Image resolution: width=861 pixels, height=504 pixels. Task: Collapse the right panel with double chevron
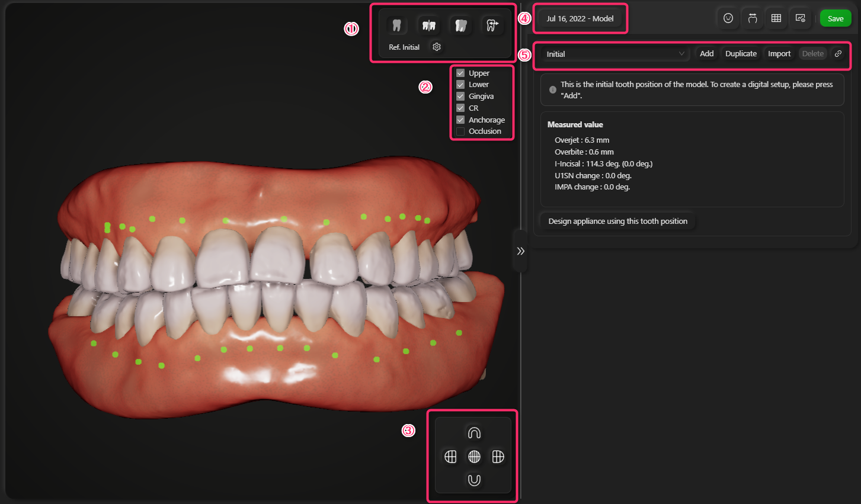tap(520, 251)
